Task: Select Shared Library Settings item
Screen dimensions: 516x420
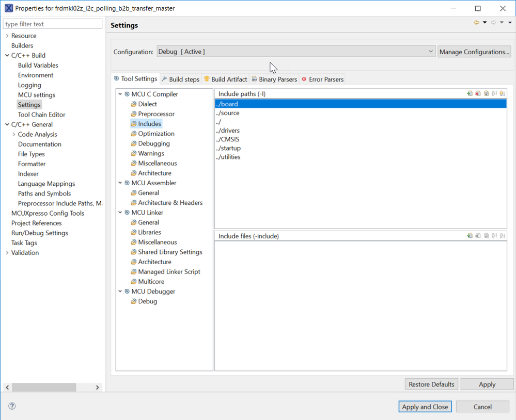Action: [170, 252]
